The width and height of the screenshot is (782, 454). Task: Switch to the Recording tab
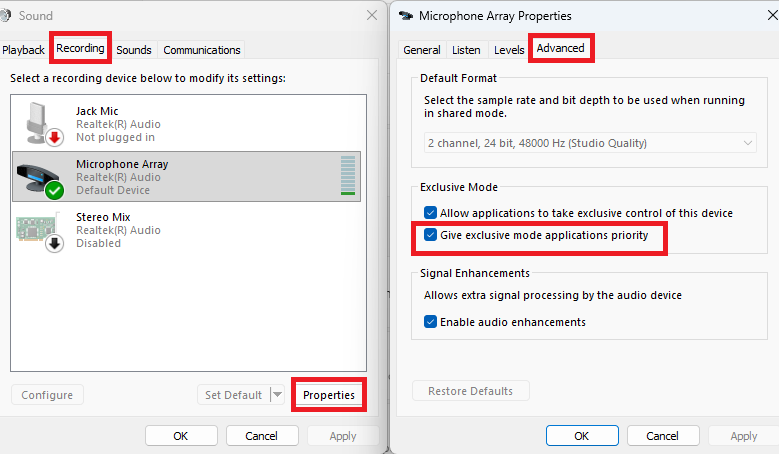pyautogui.click(x=80, y=48)
